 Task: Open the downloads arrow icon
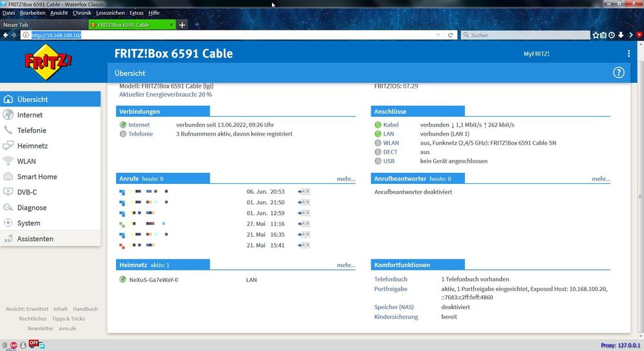point(621,35)
